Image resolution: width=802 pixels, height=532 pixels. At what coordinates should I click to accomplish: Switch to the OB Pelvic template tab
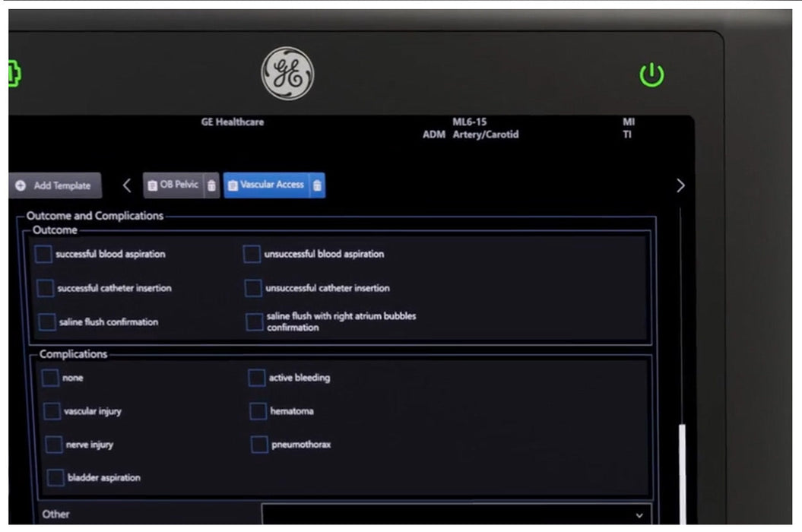tap(174, 185)
